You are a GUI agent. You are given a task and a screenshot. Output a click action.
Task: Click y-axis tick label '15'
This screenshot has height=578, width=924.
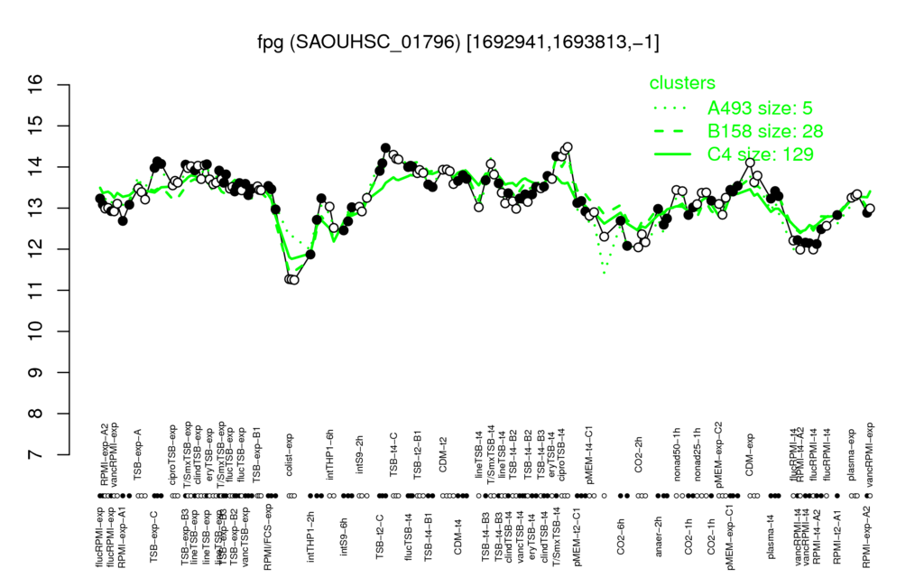tap(36, 126)
